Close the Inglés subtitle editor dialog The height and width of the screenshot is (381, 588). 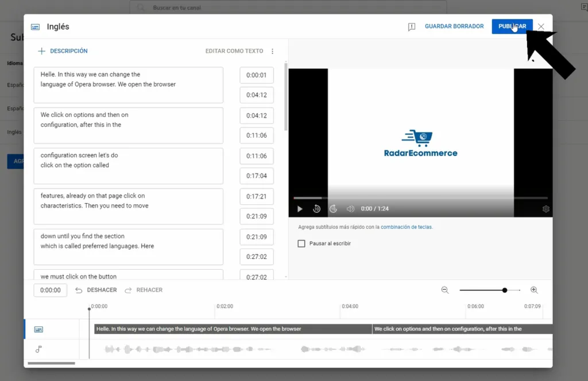pyautogui.click(x=541, y=26)
